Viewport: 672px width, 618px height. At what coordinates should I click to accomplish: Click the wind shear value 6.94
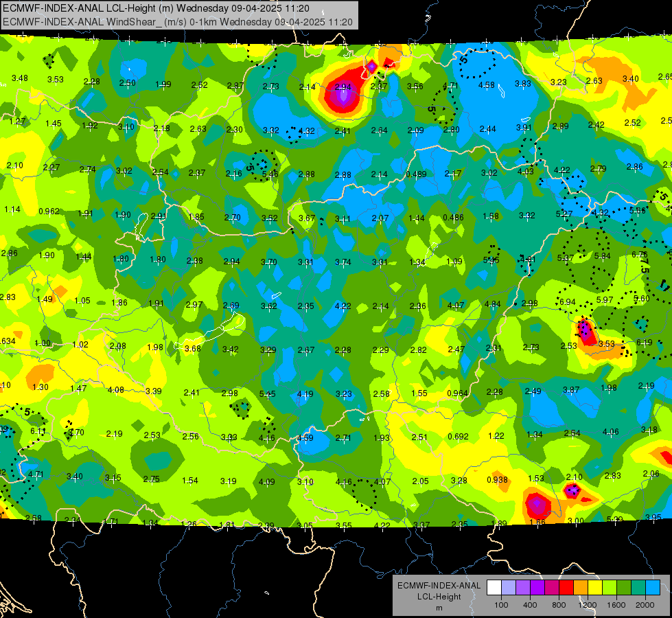(568, 302)
